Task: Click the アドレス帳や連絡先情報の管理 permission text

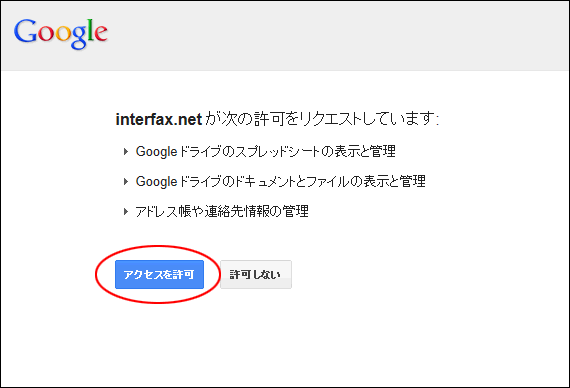Action: point(222,211)
